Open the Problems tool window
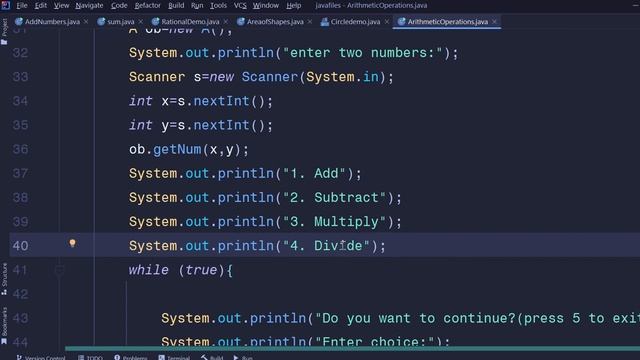 click(x=131, y=358)
